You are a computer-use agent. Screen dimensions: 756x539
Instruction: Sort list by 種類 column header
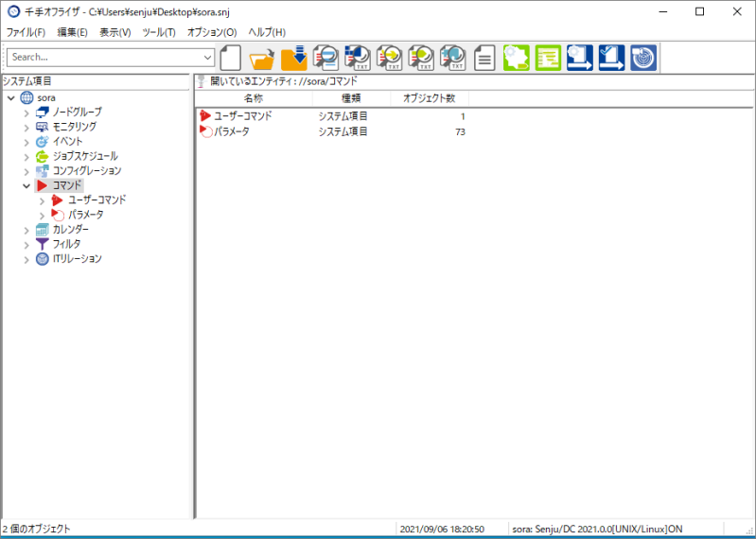pos(351,98)
